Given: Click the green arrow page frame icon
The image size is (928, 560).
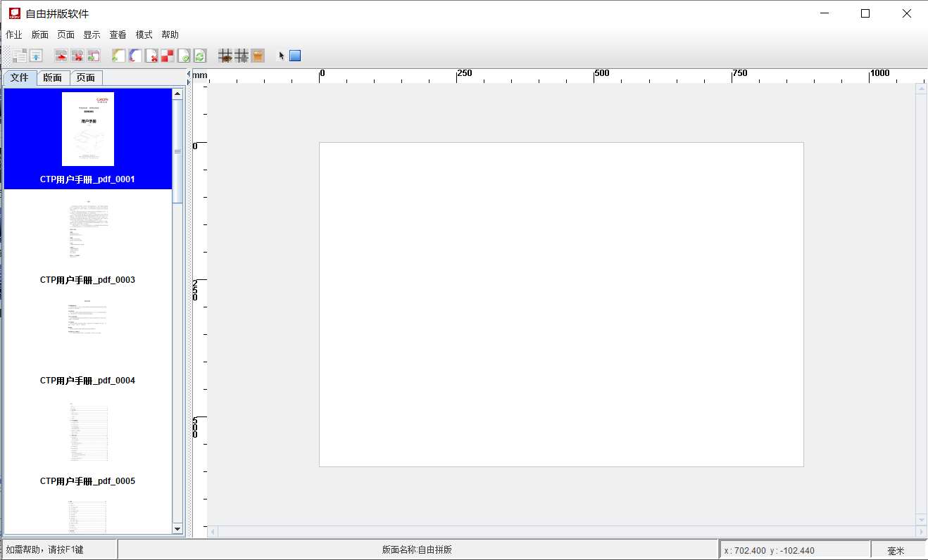Looking at the screenshot, I should coord(94,56).
